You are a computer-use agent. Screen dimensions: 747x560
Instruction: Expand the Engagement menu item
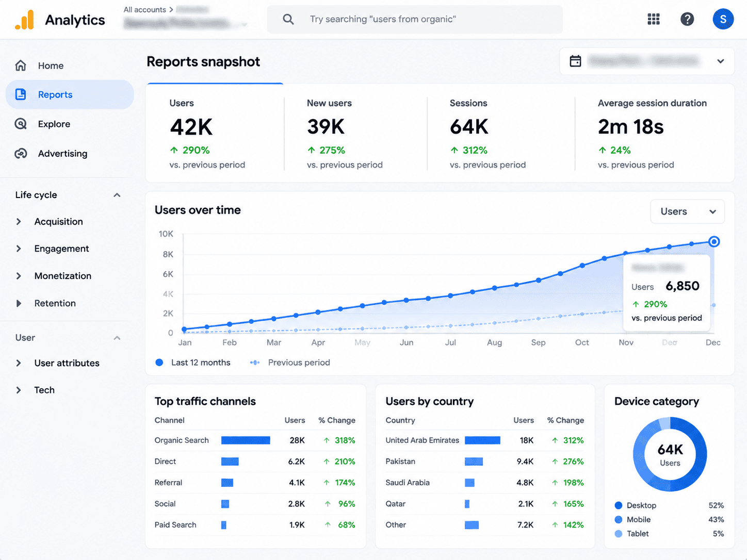(19, 249)
